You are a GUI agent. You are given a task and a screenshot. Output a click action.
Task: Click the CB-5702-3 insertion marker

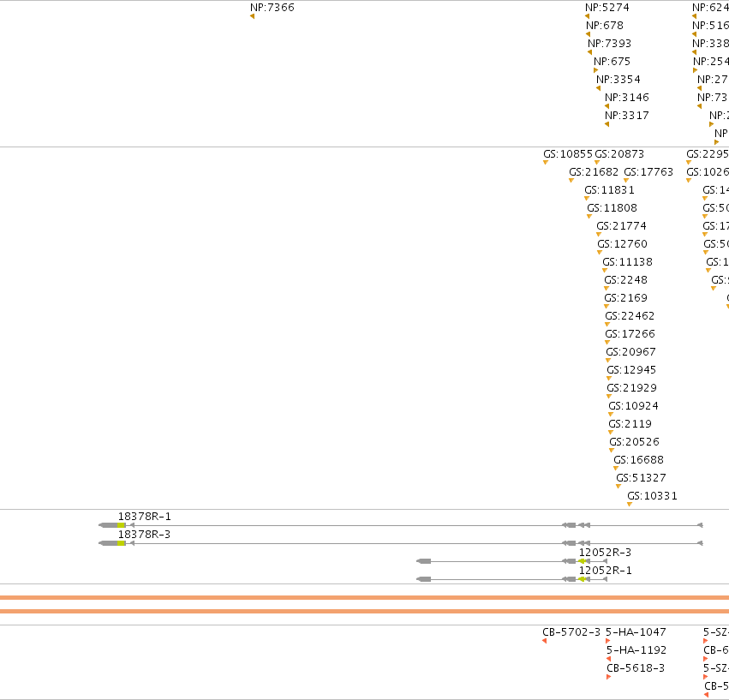click(x=545, y=641)
